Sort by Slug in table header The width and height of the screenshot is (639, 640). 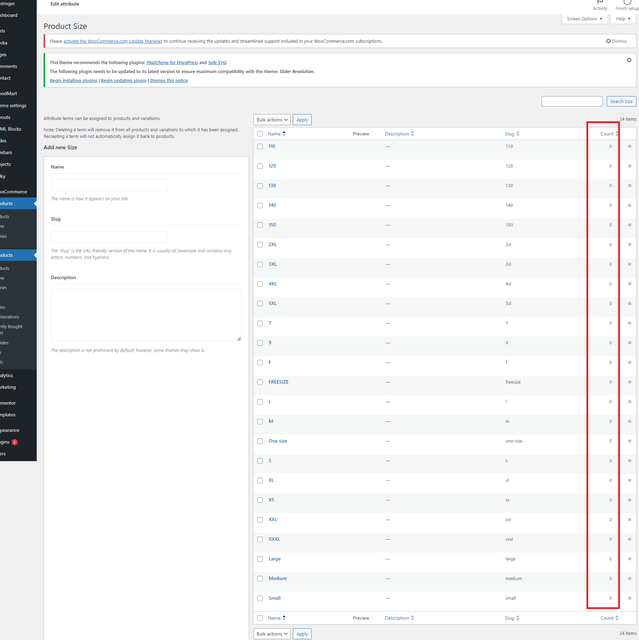pos(512,134)
